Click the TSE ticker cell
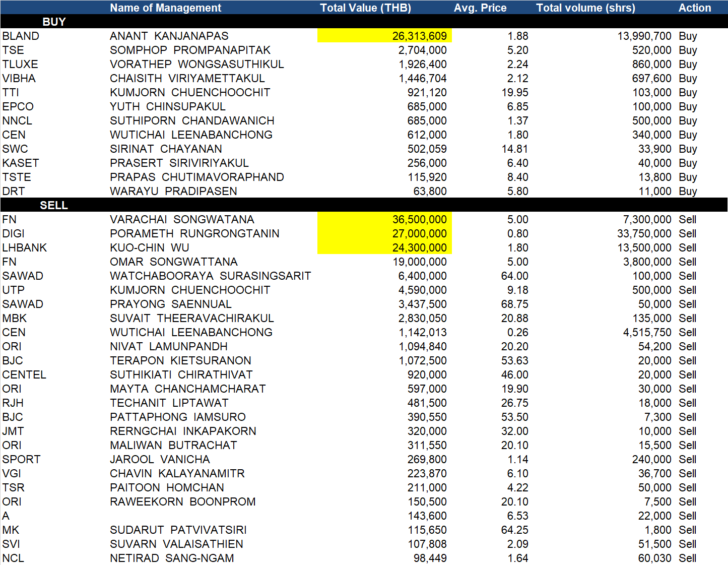 pos(13,50)
